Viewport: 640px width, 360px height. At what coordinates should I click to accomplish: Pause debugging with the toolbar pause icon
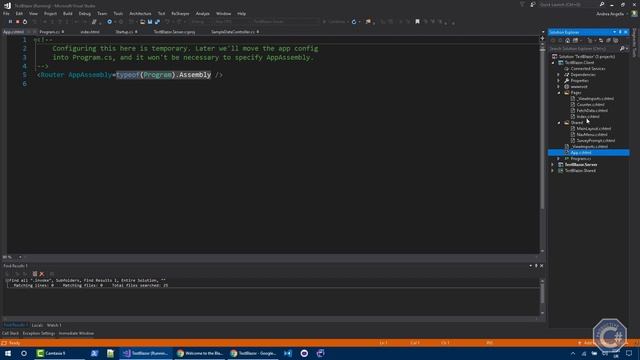pyautogui.click(x=10, y=22)
